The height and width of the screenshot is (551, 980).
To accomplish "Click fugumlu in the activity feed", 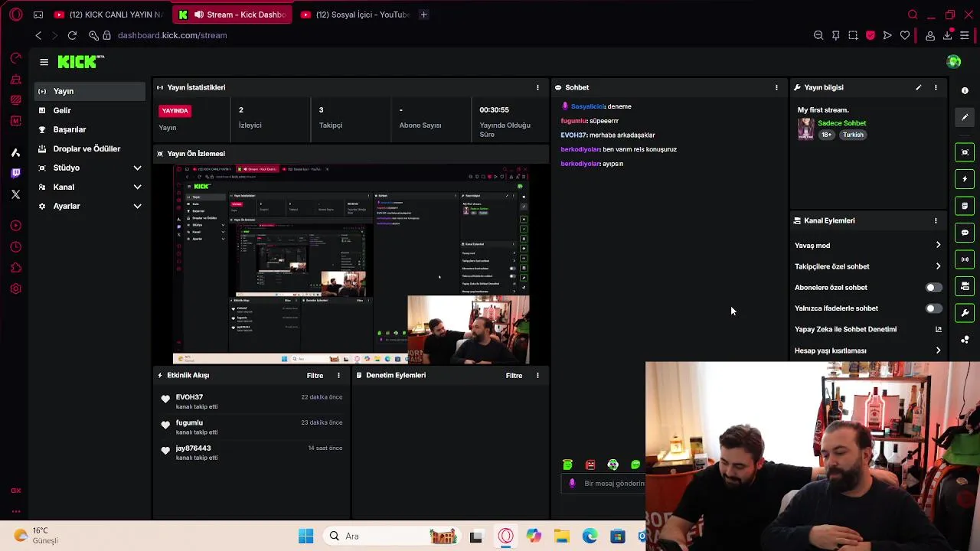I will (189, 422).
